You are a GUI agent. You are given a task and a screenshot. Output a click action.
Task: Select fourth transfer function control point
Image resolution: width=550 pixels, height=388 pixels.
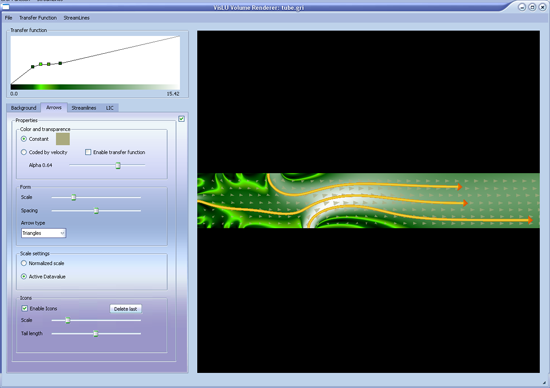point(60,63)
